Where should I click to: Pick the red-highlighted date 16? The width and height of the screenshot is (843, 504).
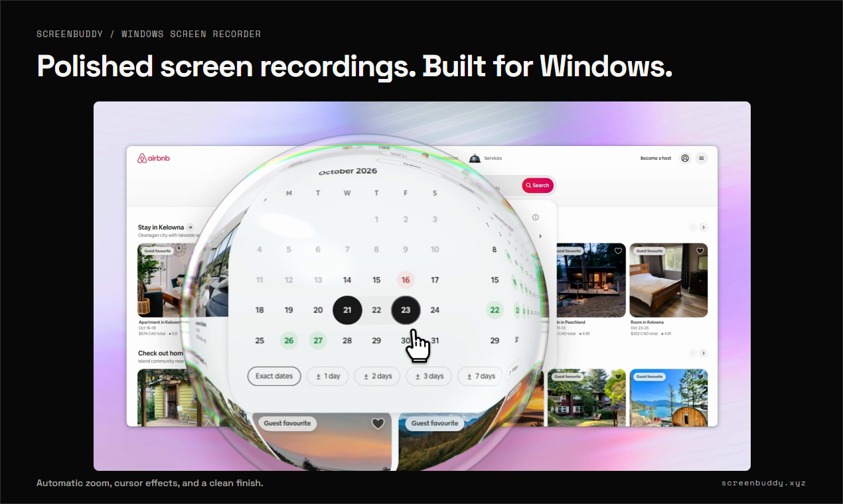[406, 280]
